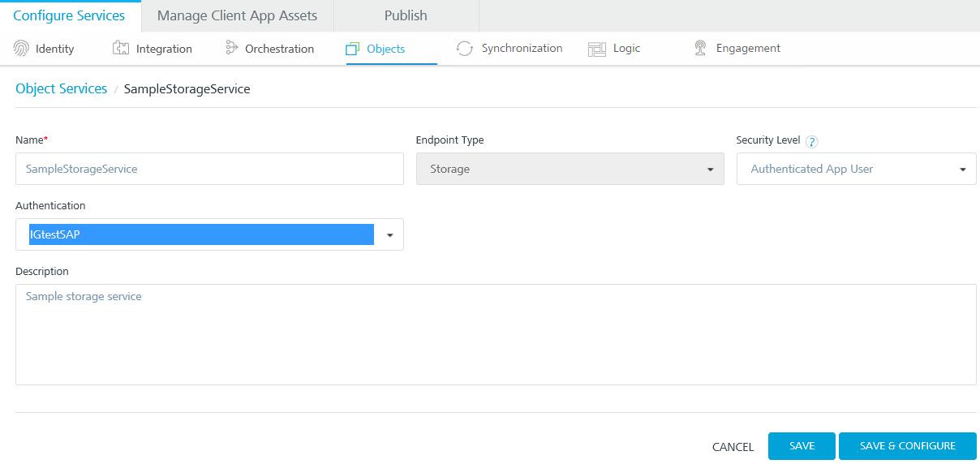Screen dimensions: 980x464
Task: Click the SampleStorageService breadcrumb text
Action: pyautogui.click(x=187, y=89)
